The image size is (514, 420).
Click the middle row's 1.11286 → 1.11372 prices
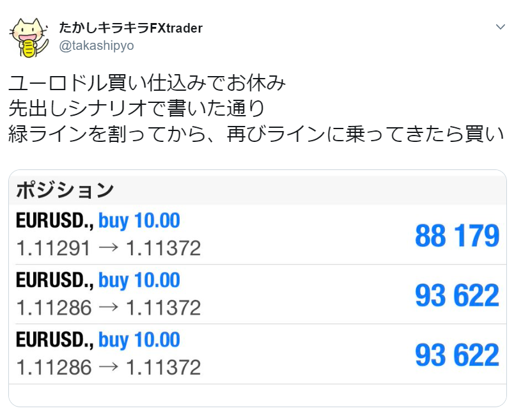click(x=108, y=307)
